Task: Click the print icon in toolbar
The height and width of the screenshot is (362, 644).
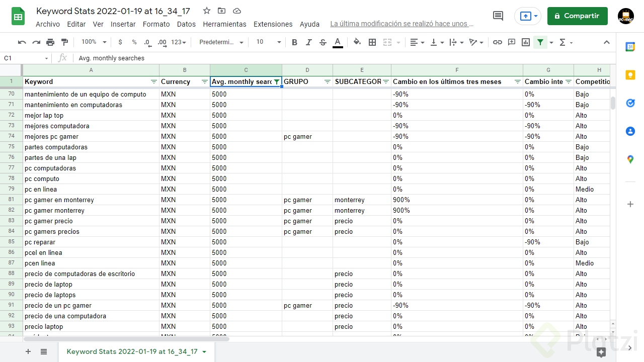Action: point(50,42)
